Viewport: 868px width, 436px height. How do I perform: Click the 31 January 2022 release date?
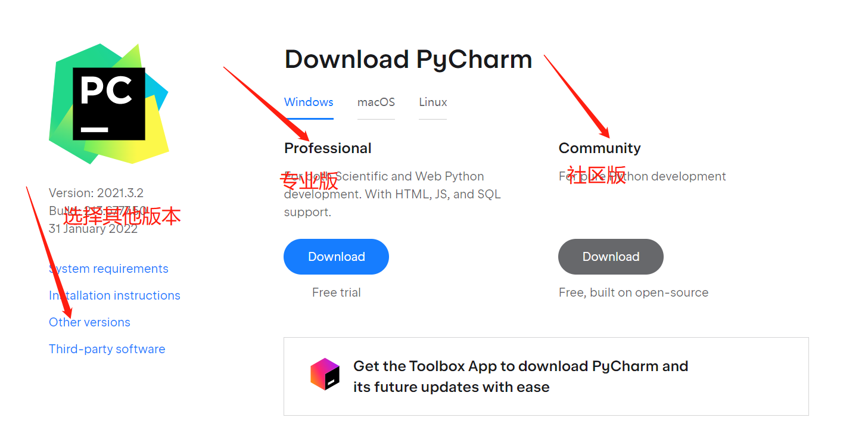point(93,229)
